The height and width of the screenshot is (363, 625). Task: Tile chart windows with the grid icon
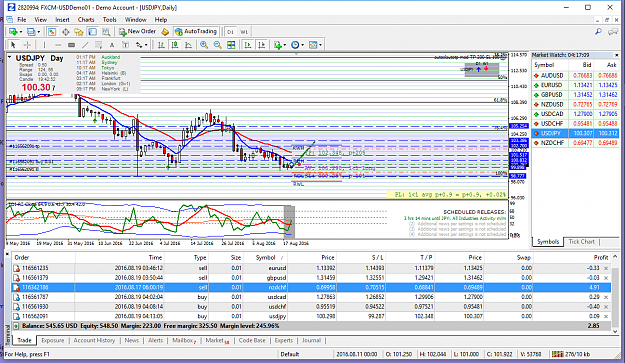coord(231,45)
